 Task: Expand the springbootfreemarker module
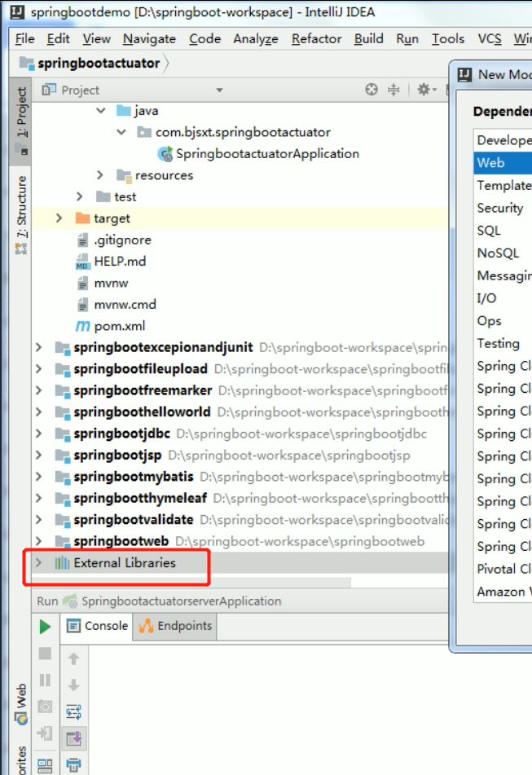pos(38,390)
